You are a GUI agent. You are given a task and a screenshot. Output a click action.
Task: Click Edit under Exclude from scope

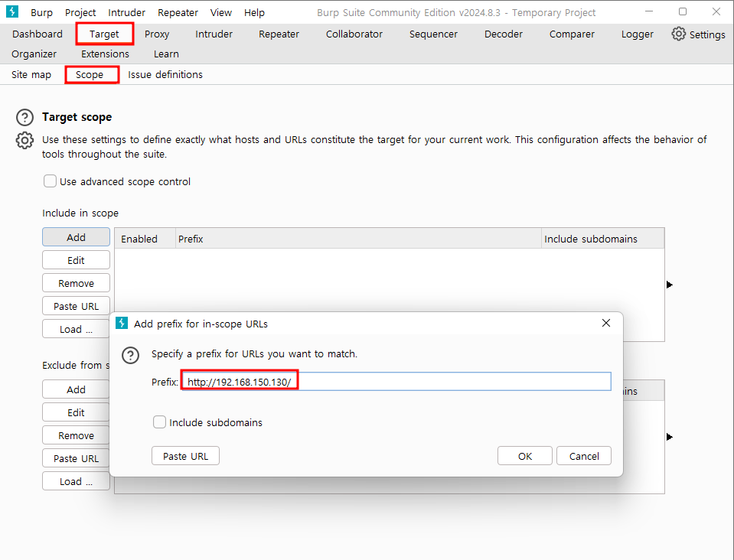(x=77, y=412)
